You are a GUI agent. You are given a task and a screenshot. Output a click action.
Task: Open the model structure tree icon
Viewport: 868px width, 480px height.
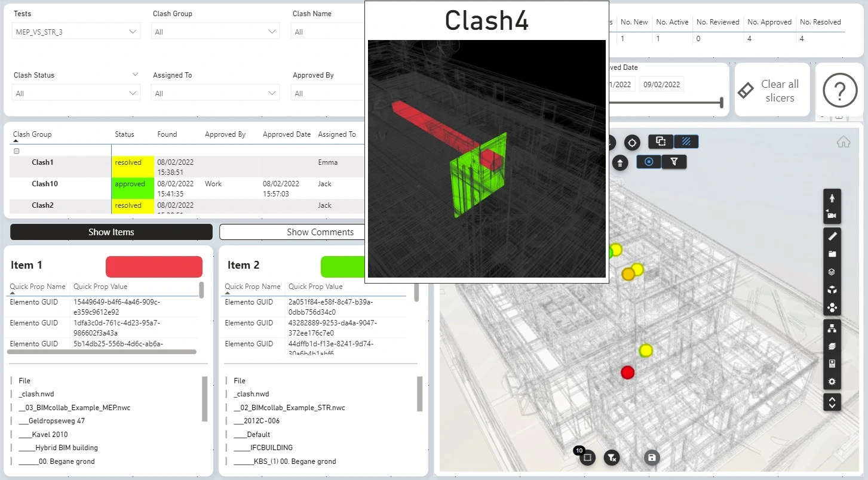pyautogui.click(x=832, y=328)
